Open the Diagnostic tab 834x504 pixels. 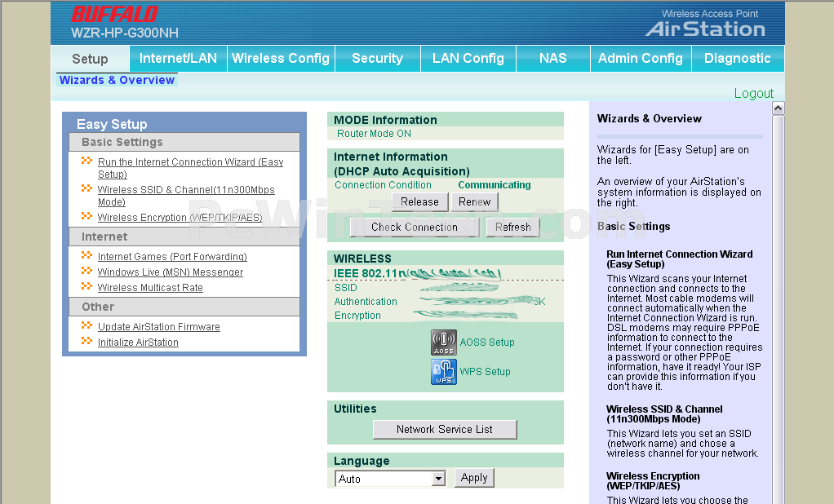(737, 59)
